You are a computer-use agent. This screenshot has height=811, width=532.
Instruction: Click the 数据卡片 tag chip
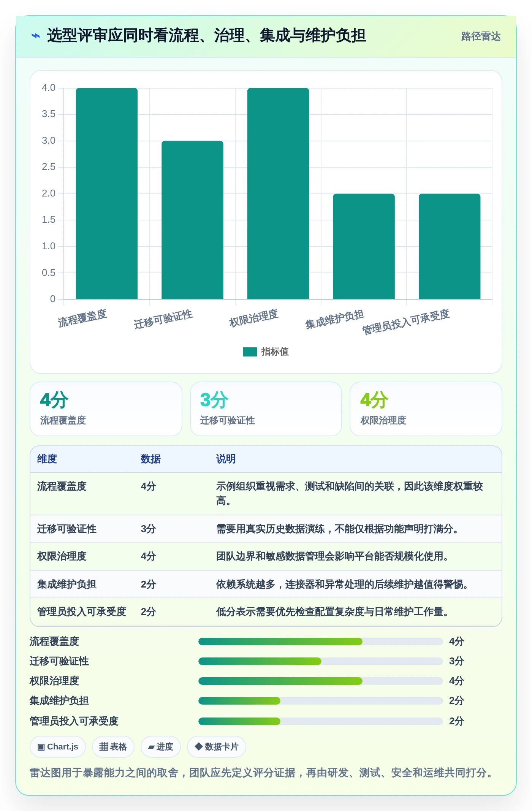(217, 747)
